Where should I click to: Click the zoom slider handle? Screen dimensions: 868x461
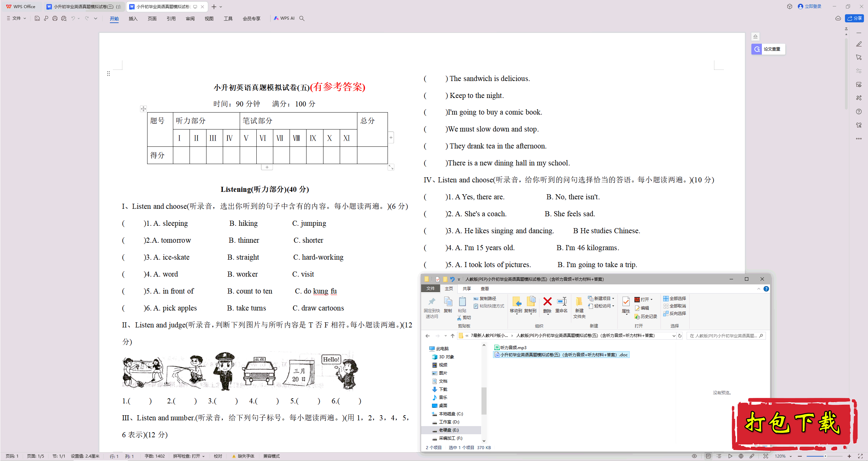(x=825, y=456)
